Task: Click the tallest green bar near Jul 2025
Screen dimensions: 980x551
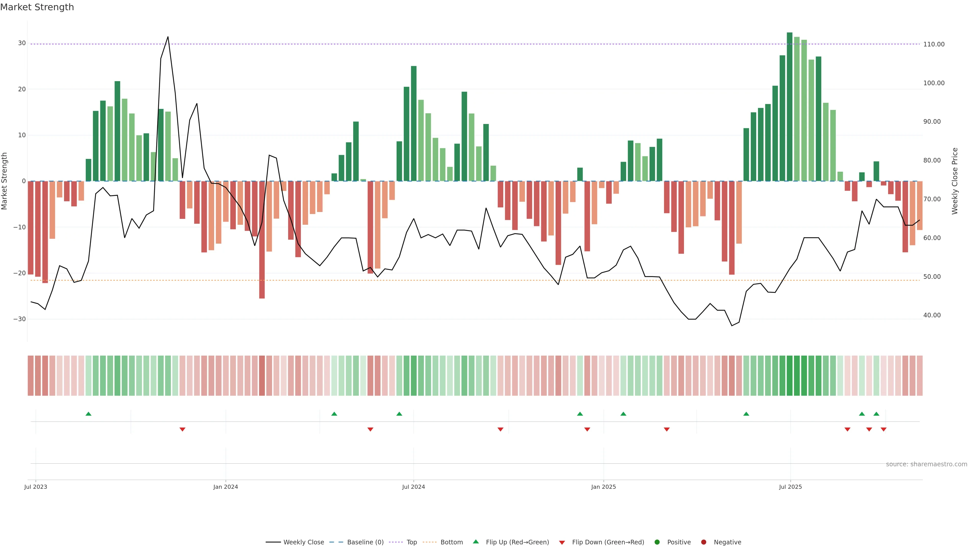Action: tap(789, 106)
